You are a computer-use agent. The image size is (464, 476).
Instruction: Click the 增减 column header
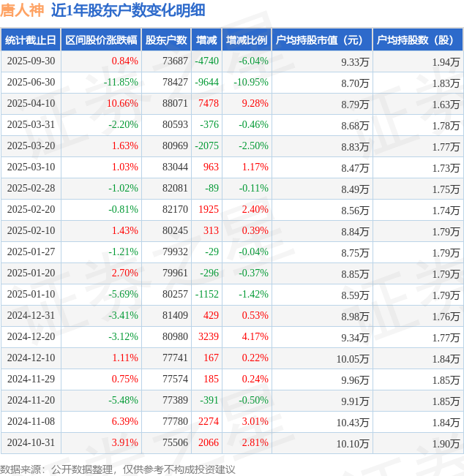(207, 40)
